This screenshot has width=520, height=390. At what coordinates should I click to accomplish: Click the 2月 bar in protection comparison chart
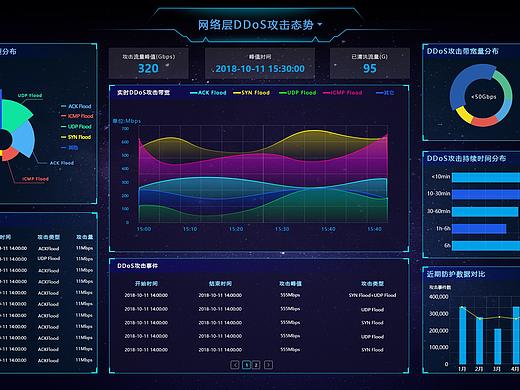tap(479, 341)
